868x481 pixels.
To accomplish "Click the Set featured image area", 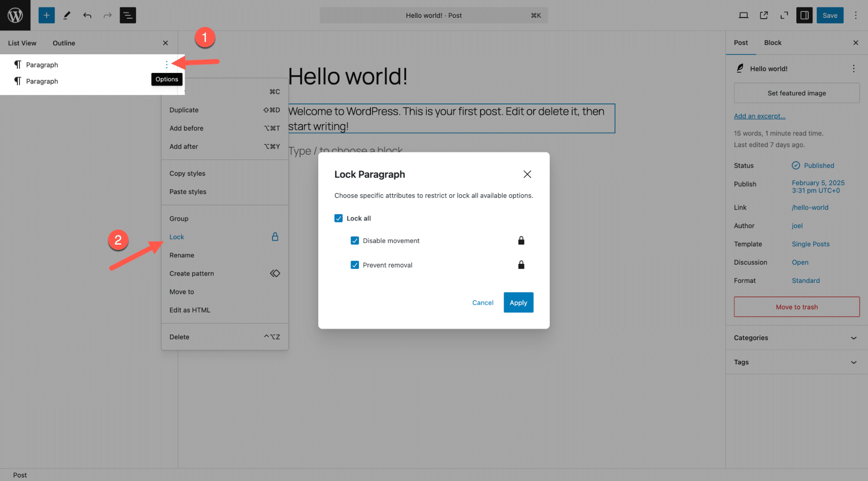I will click(x=796, y=93).
